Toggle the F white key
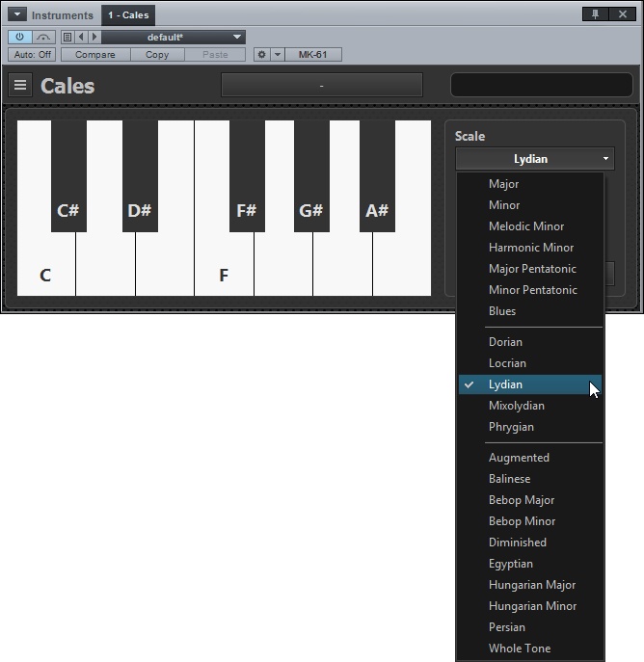Viewport: 644px width, 662px height. [225, 264]
